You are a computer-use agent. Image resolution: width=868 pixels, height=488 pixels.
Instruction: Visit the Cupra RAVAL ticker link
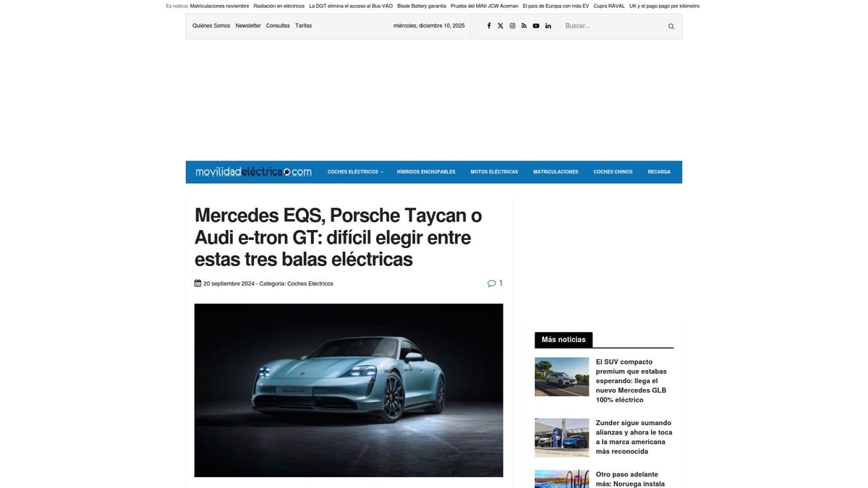608,5
